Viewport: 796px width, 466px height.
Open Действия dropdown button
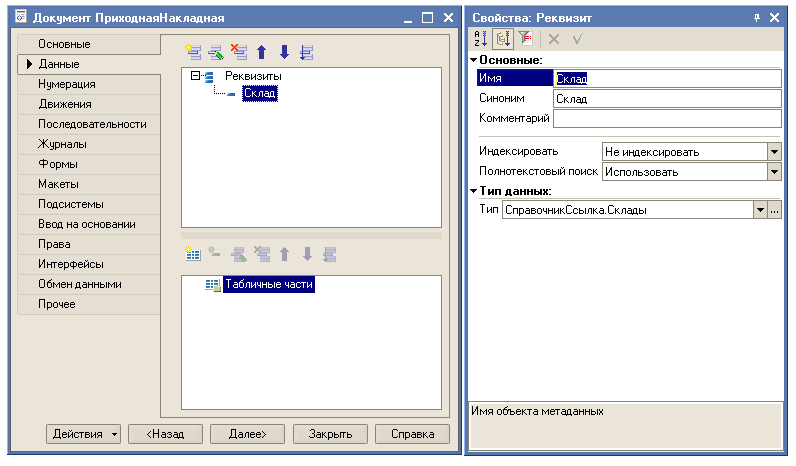[83, 434]
